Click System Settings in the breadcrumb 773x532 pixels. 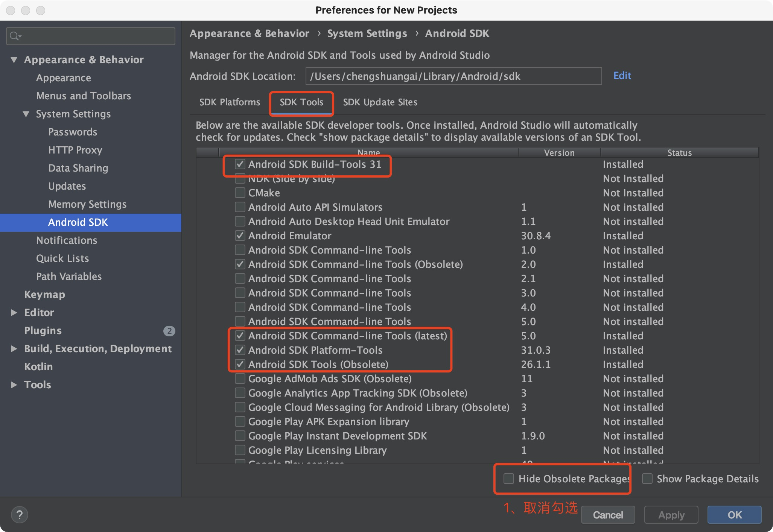(x=367, y=33)
